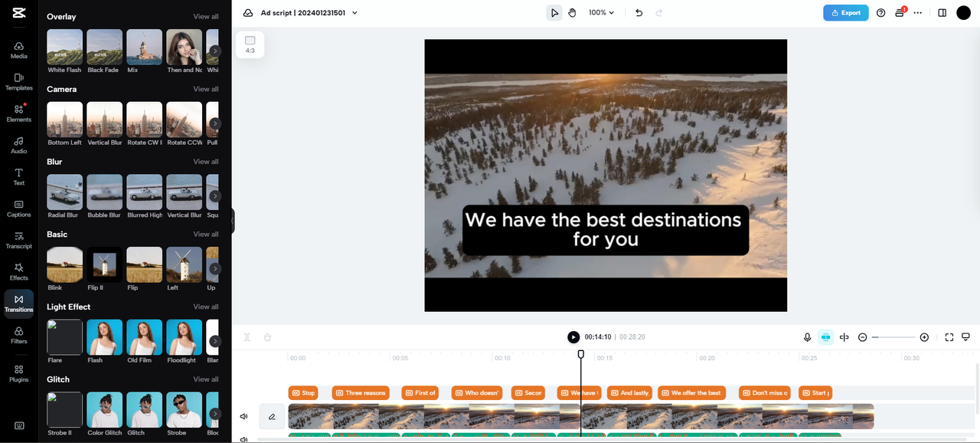Open the three-dot more options menu
Screen dimensions: 980x443
(918, 13)
